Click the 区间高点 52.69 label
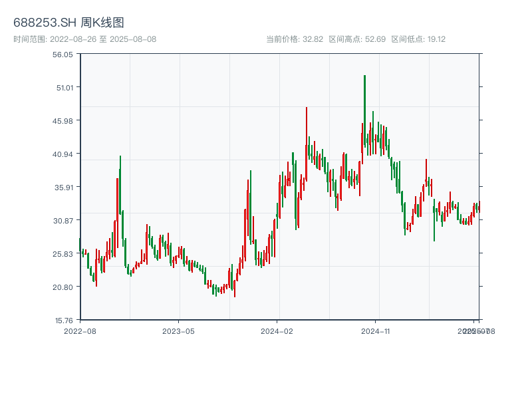Image resolution: width=532 pixels, height=399 pixels. [357, 39]
